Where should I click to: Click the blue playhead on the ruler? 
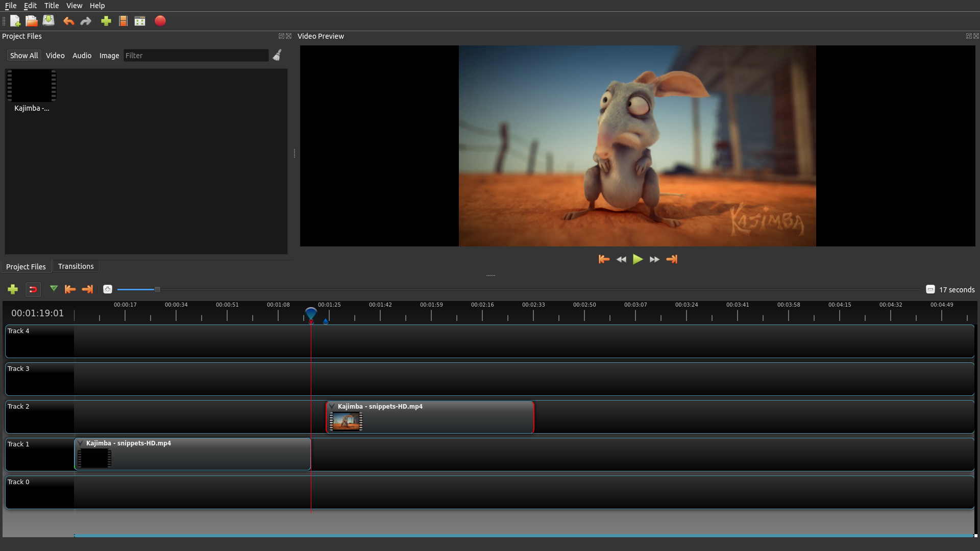pyautogui.click(x=311, y=313)
